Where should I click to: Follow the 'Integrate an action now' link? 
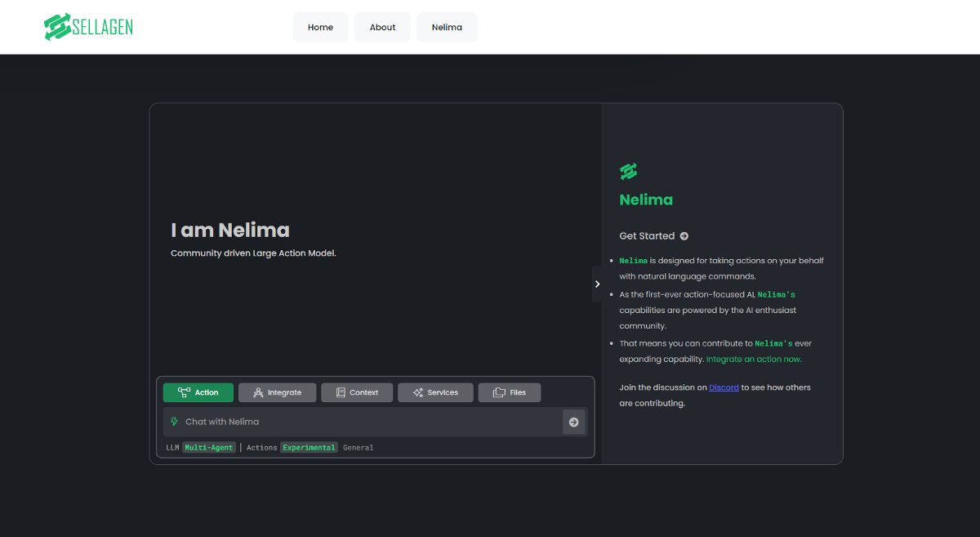pyautogui.click(x=754, y=360)
